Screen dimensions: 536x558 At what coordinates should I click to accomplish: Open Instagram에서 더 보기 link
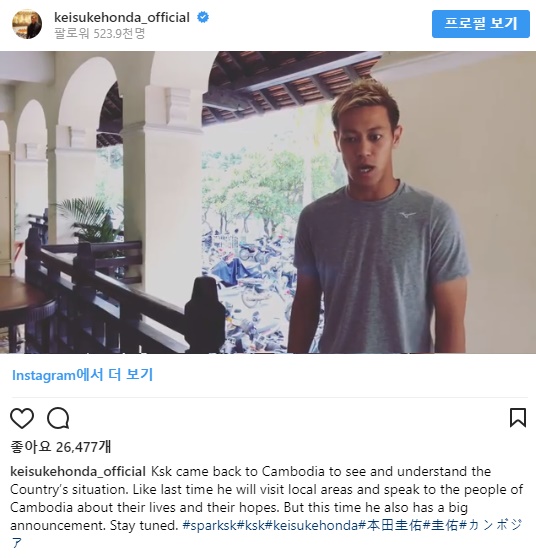point(82,375)
